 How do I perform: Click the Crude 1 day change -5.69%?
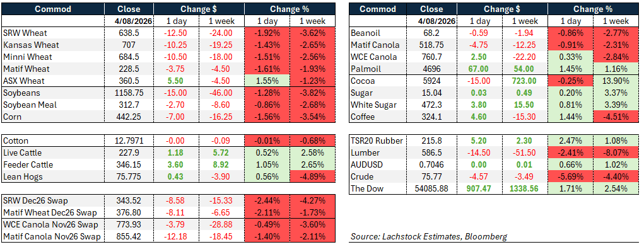coord(570,177)
